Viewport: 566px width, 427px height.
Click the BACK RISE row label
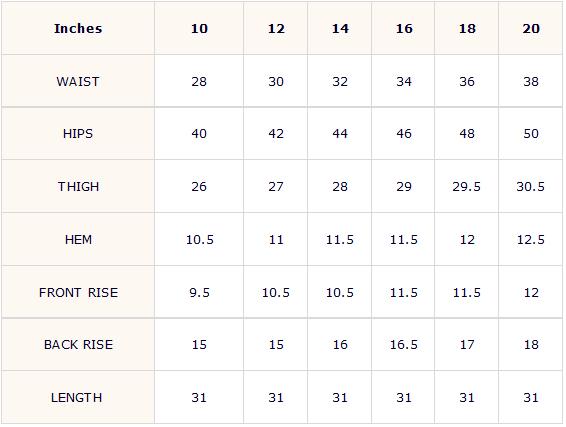[x=78, y=344]
